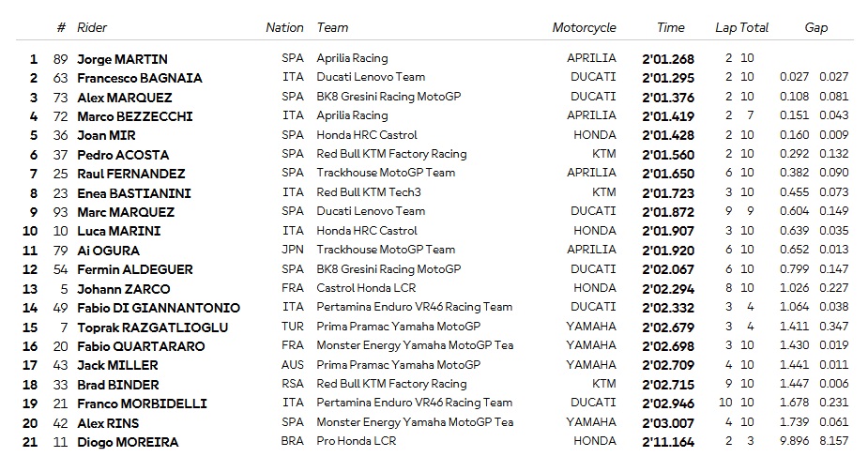Click the Rider column header
This screenshot has width=868, height=457.
(92, 27)
